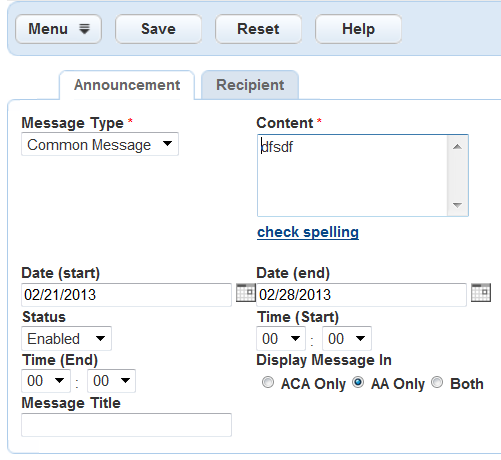Open calendar picker for Date (start)
Screen dimensions: 501x460
[x=246, y=293]
